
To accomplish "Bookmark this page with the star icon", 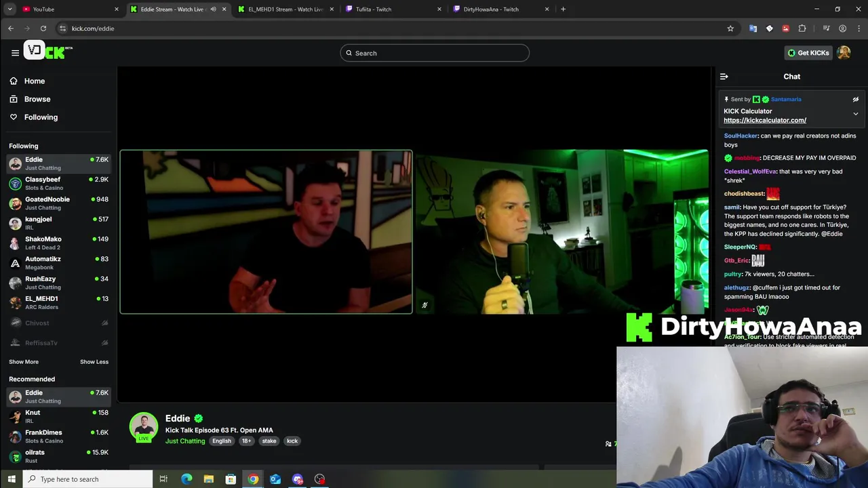I will pos(730,28).
